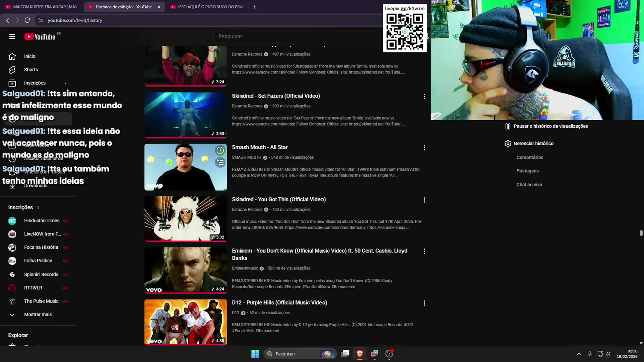Open Explorar section heading
Viewport: 644px width, 362px height.
pos(18,335)
